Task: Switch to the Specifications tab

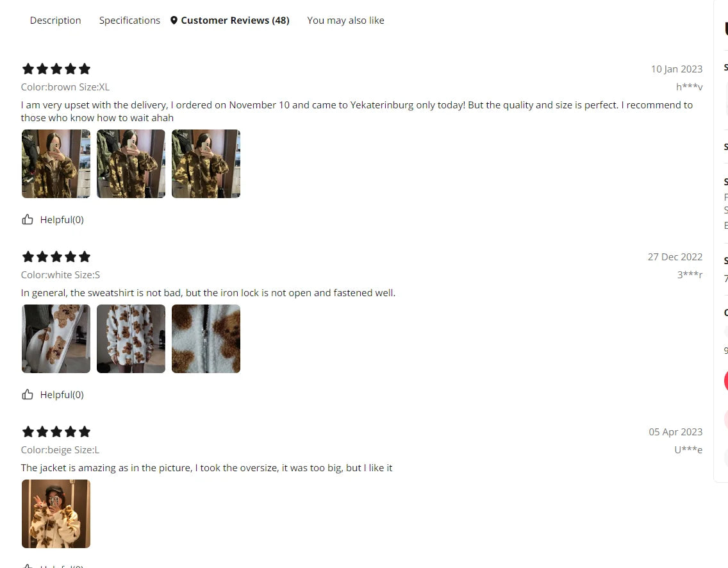Action: 129,21
